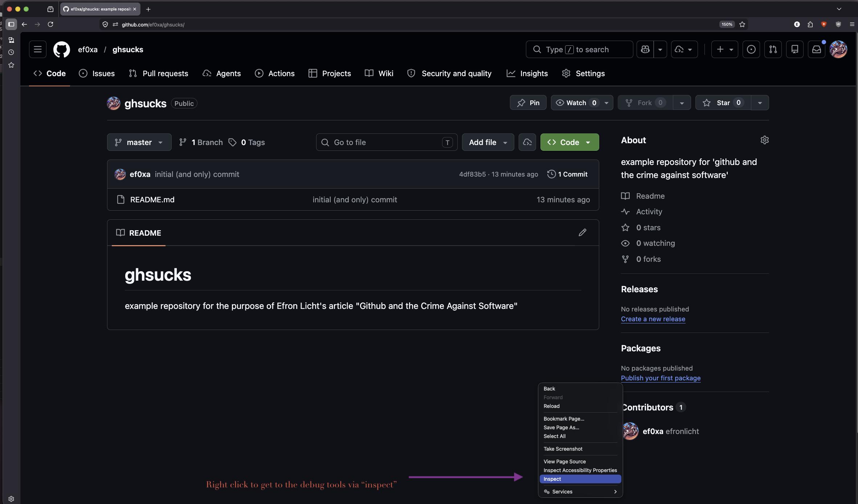Image resolution: width=858 pixels, height=504 pixels.
Task: Open the notifications inbox
Action: tap(817, 50)
